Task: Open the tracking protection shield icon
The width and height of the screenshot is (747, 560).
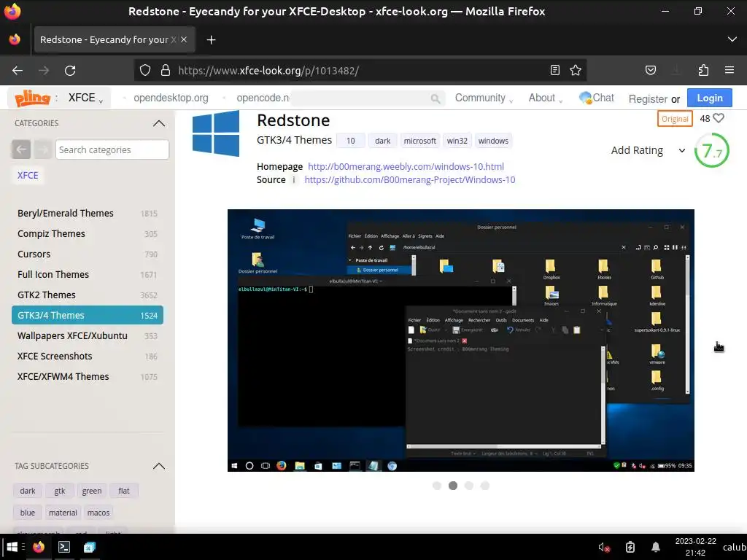Action: click(x=145, y=71)
